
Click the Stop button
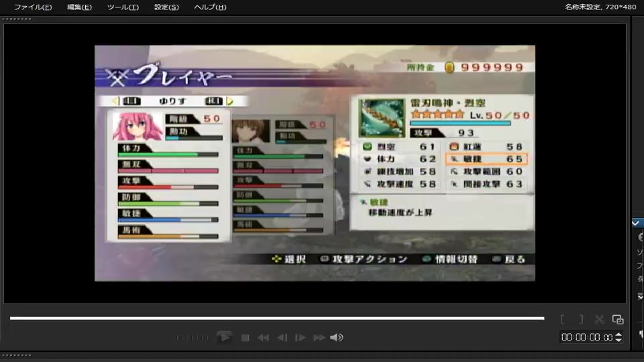246,337
